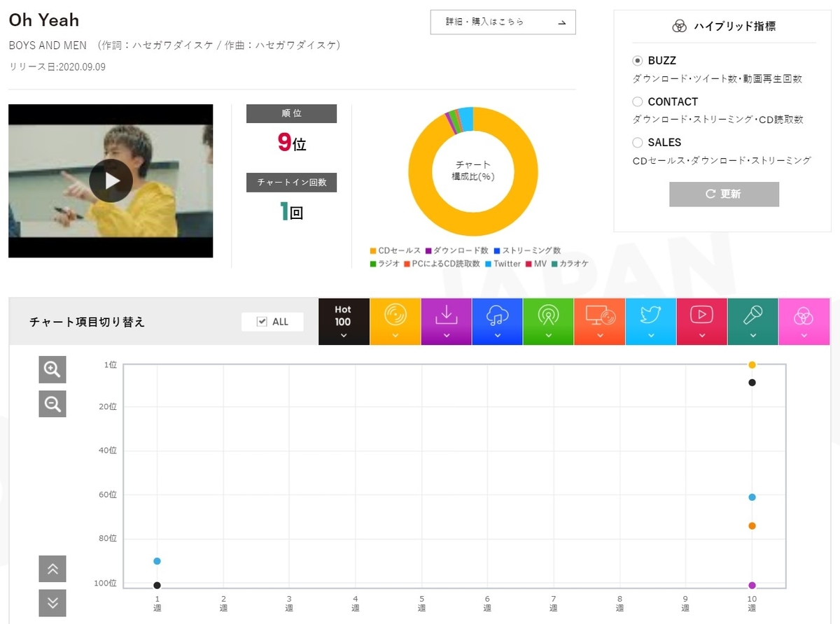Click the Oh Yeah song title
This screenshot has height=624, width=840.
coord(44,20)
